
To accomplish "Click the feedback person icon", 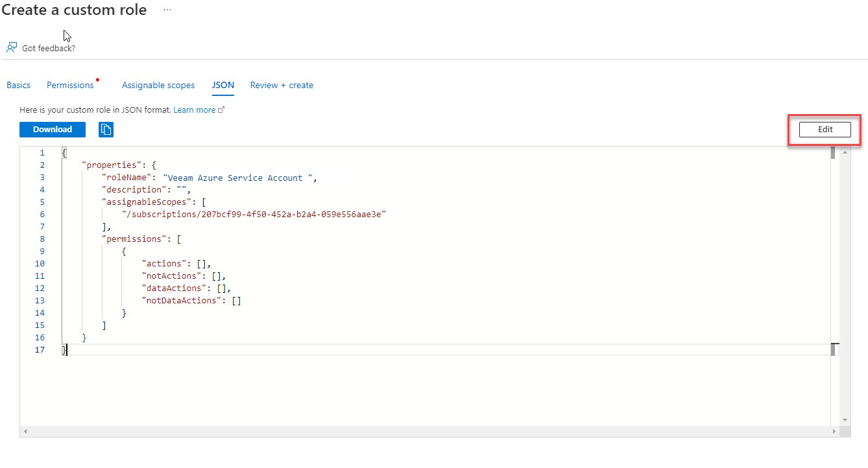I will [12, 47].
